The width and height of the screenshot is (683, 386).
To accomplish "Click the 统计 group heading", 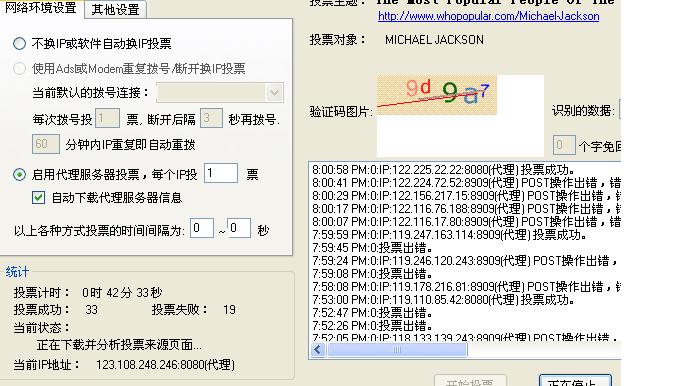I will [17, 272].
